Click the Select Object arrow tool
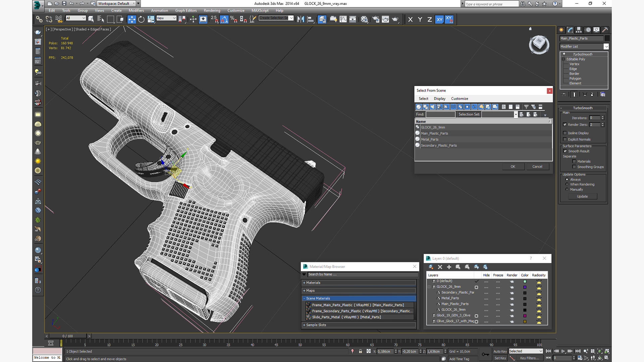Viewport: 644px width, 362px height. pos(91,19)
